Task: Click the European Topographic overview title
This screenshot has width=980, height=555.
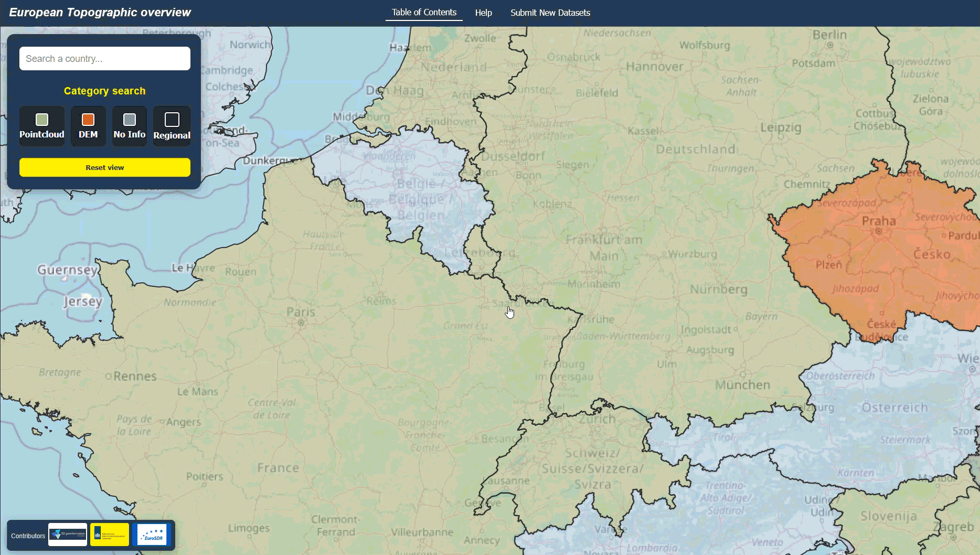Action: click(x=100, y=12)
